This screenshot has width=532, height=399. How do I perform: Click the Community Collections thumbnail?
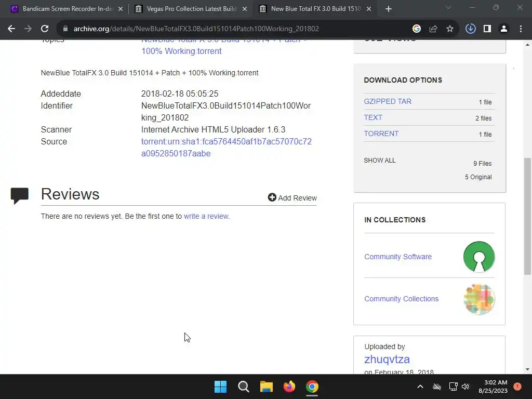click(479, 299)
